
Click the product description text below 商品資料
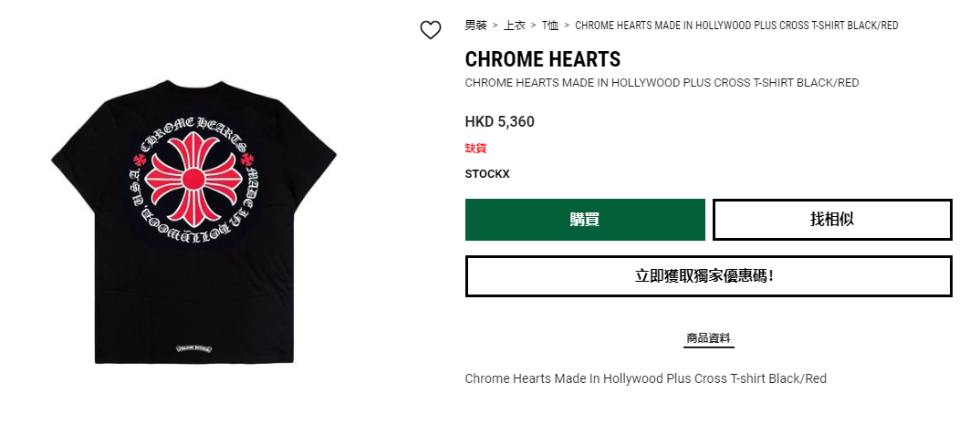pos(645,378)
